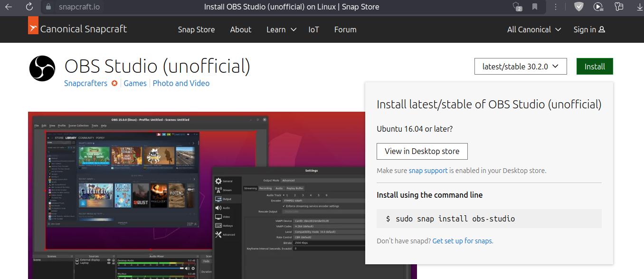
Task: Open the Snapcrafters publisher link
Action: tap(86, 83)
